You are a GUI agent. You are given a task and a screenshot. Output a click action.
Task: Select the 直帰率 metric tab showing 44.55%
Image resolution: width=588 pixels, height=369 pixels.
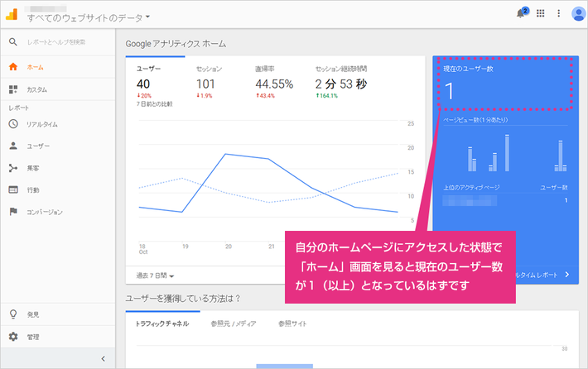click(274, 83)
